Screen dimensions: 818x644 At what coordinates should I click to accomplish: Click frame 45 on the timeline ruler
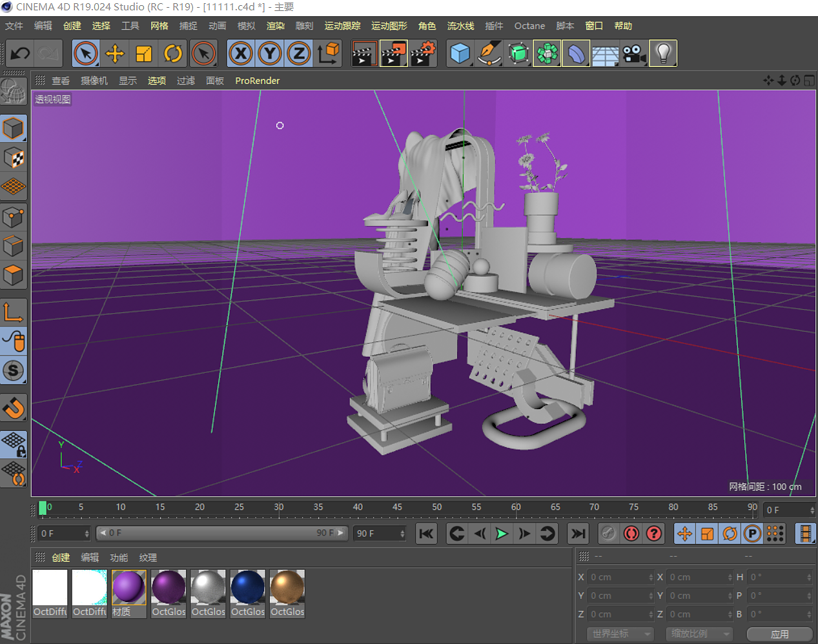click(397, 508)
